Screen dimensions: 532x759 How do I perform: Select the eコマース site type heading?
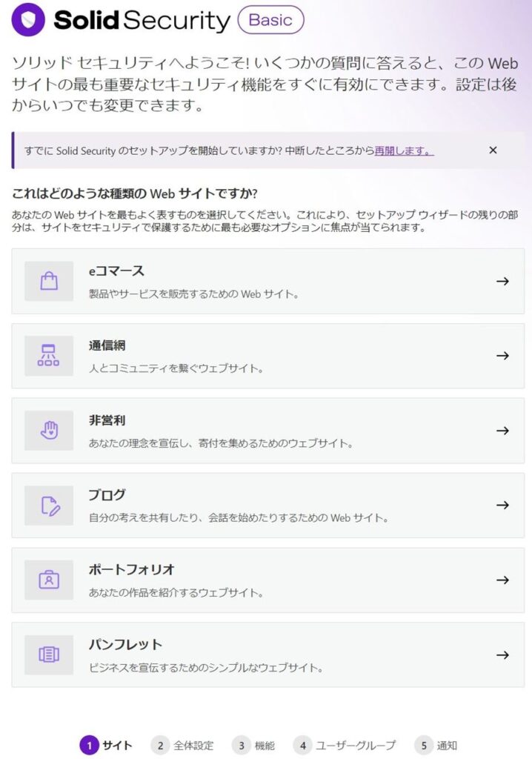(116, 271)
